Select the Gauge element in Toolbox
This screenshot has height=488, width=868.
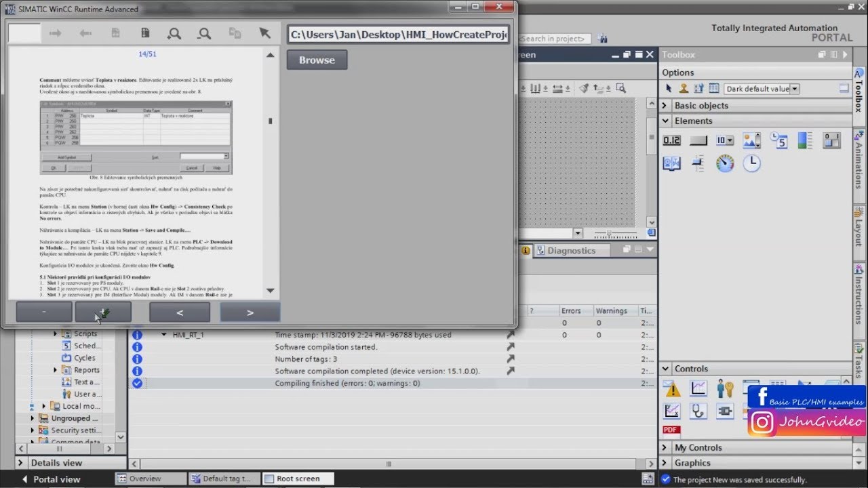pyautogui.click(x=725, y=163)
